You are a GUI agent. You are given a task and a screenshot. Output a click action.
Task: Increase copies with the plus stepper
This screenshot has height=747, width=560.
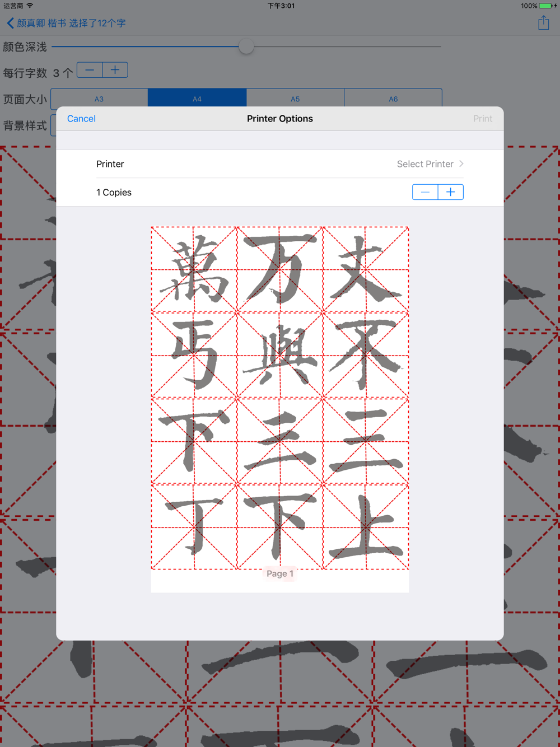(451, 192)
